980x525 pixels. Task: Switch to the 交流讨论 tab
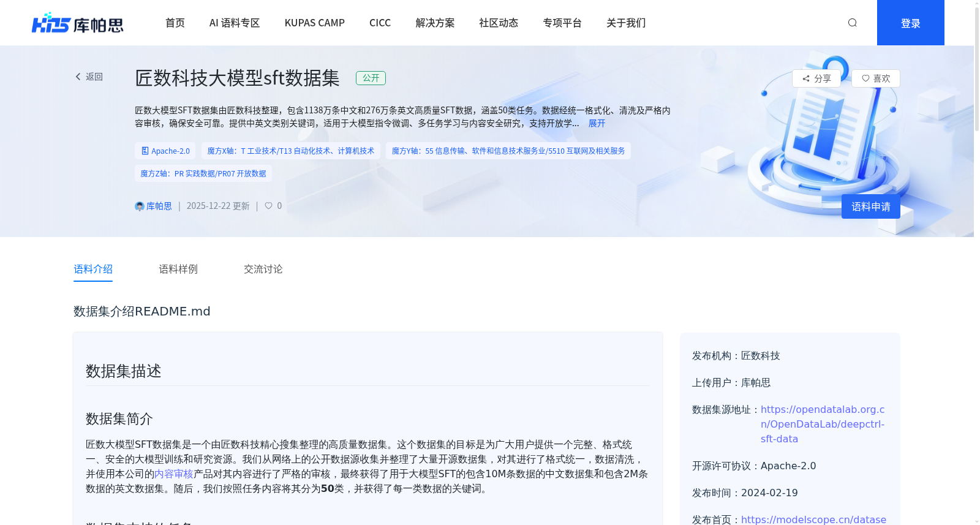point(263,269)
